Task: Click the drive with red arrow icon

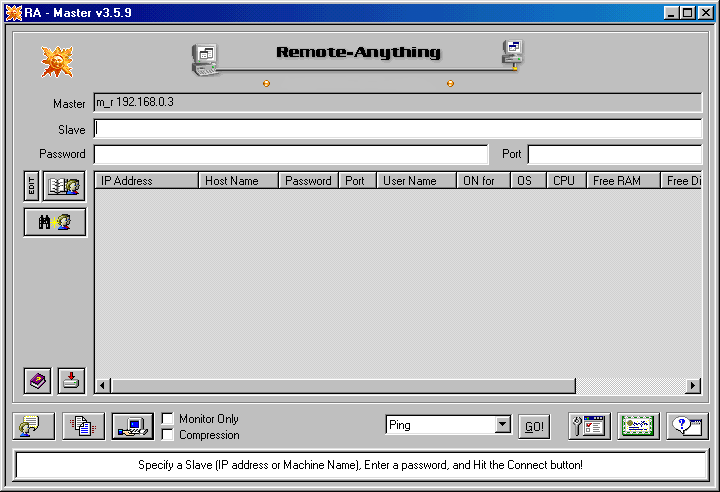Action: pyautogui.click(x=71, y=381)
